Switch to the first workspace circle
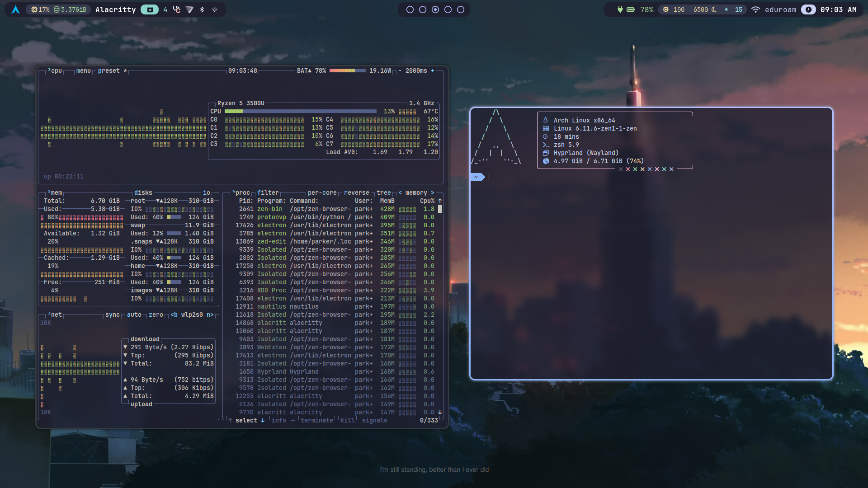Image resolution: width=868 pixels, height=488 pixels. (x=410, y=9)
